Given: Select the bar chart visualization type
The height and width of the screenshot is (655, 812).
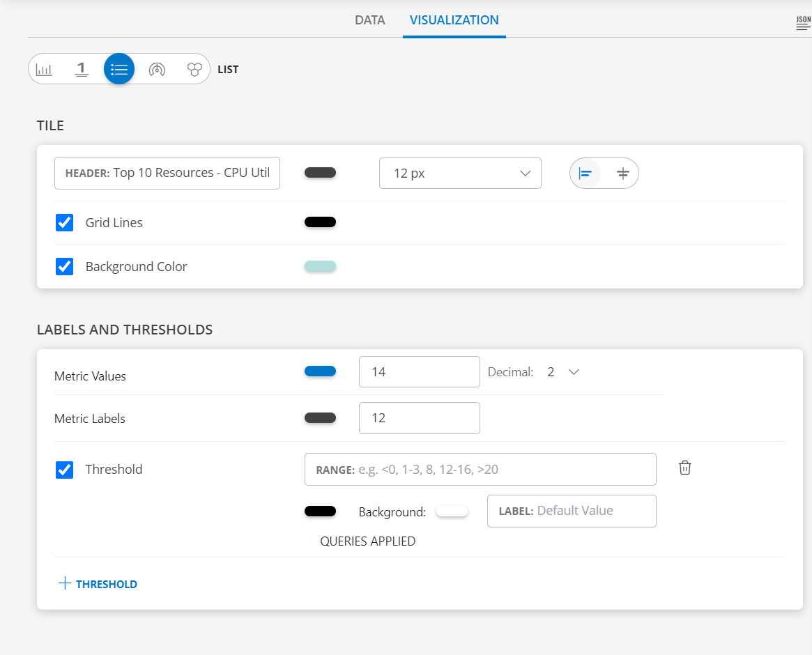Looking at the screenshot, I should [x=45, y=69].
